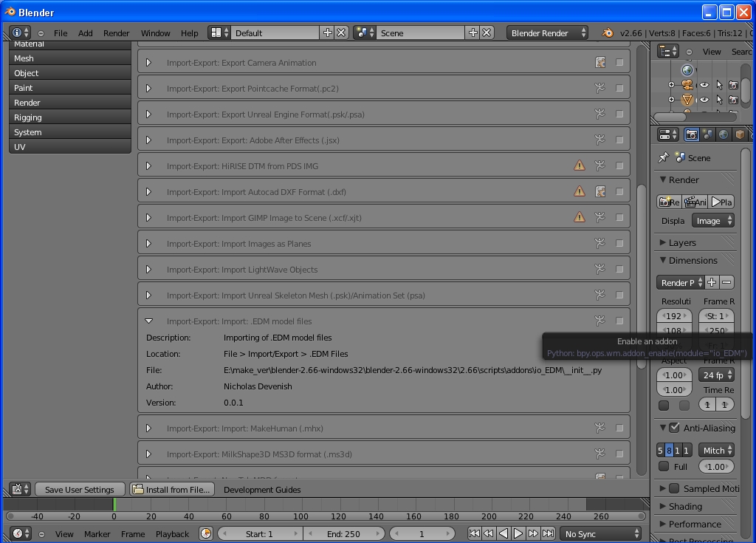
Task: Add a new scene with the plus icon
Action: (473, 33)
